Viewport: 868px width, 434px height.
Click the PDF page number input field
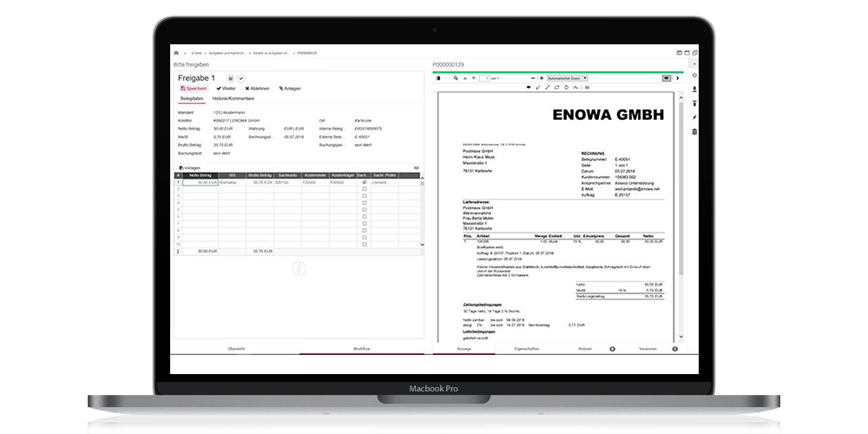[x=485, y=79]
